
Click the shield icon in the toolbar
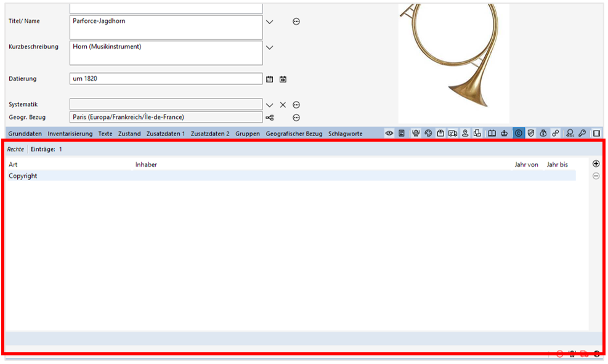[531, 132]
